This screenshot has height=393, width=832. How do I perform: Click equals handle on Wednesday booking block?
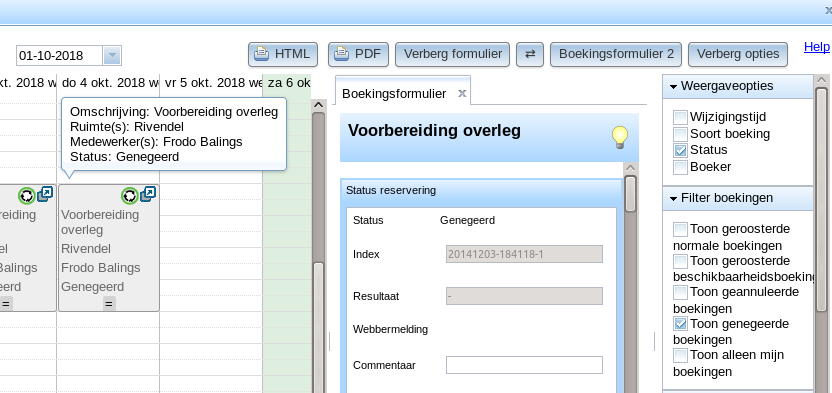pyautogui.click(x=6, y=303)
